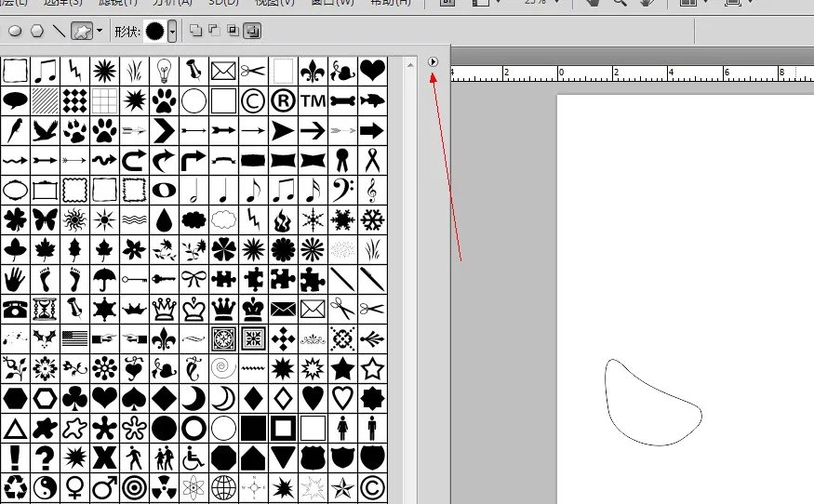
Task: Open the 窗口(W) menu
Action: click(x=332, y=3)
